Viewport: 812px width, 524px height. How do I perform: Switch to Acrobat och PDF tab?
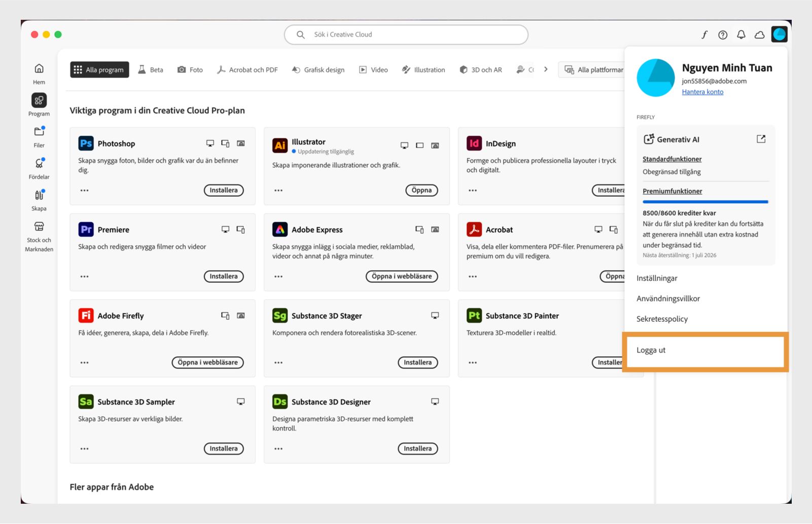point(247,70)
